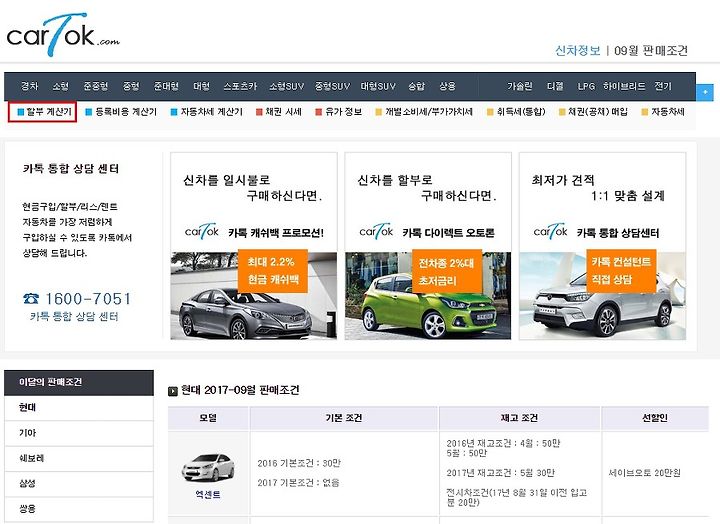Select 삼성 in the sidebar list
This screenshot has width=720, height=524.
coord(79,484)
